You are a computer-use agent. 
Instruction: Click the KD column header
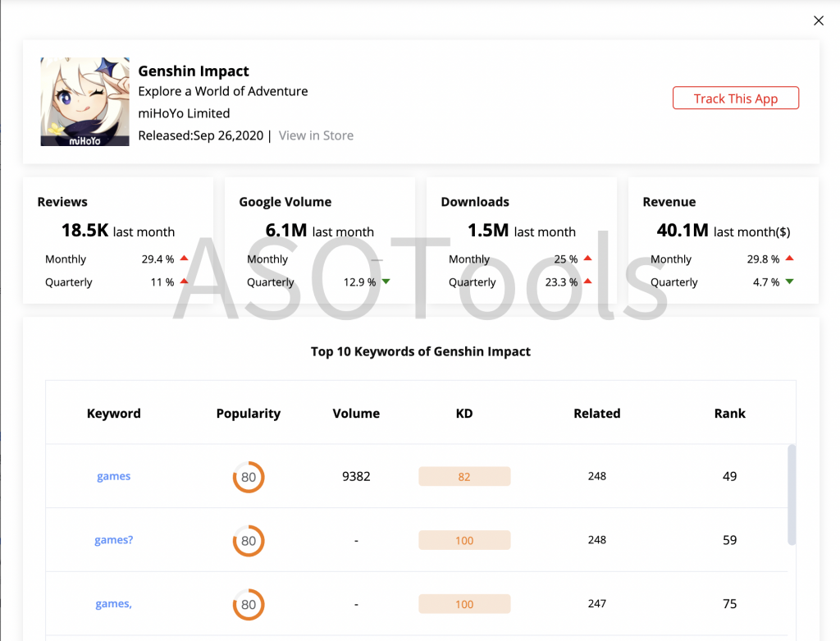[464, 413]
